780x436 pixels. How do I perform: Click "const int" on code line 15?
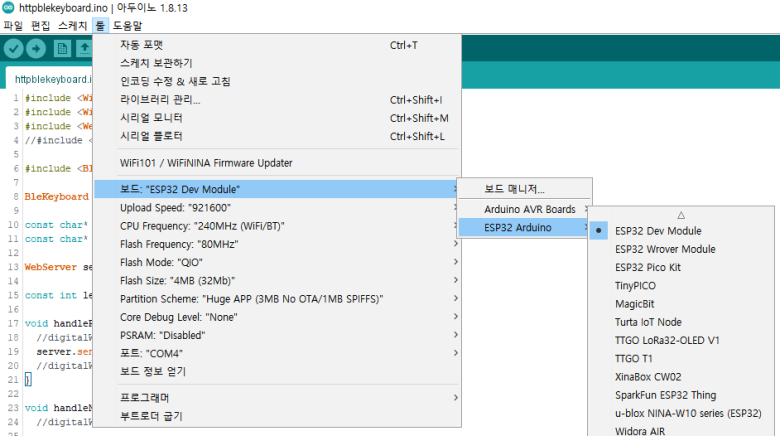pos(51,295)
